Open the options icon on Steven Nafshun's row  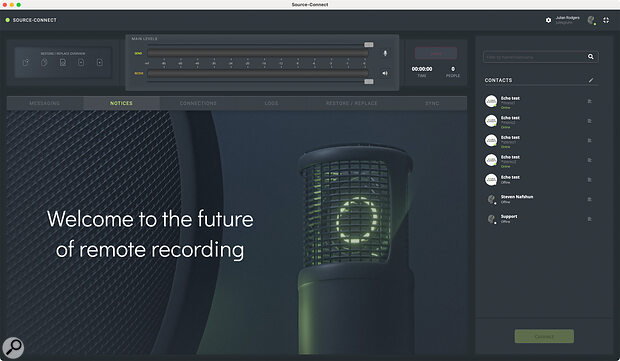point(589,199)
